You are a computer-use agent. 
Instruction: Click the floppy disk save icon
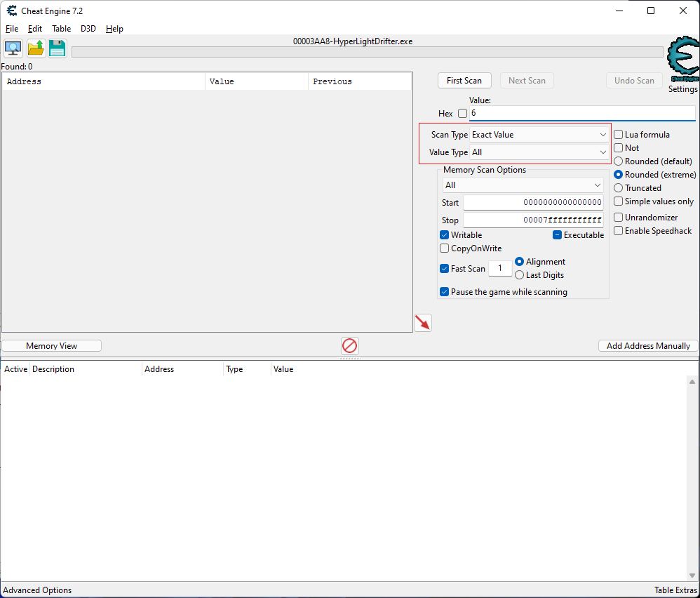pyautogui.click(x=57, y=48)
